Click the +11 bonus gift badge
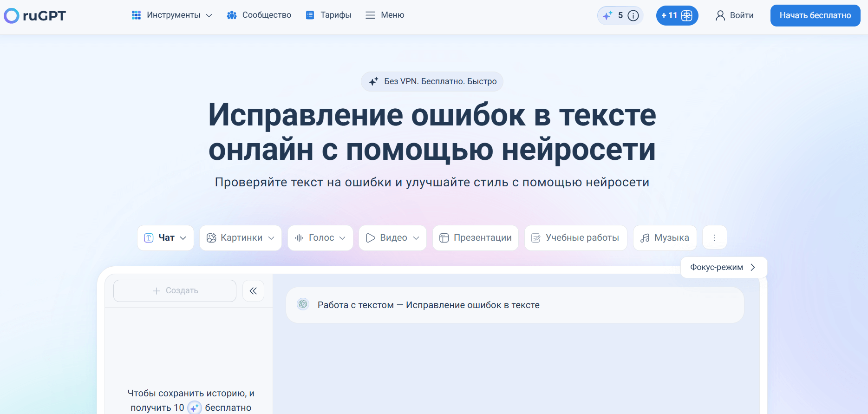The width and height of the screenshot is (868, 414). point(677,16)
